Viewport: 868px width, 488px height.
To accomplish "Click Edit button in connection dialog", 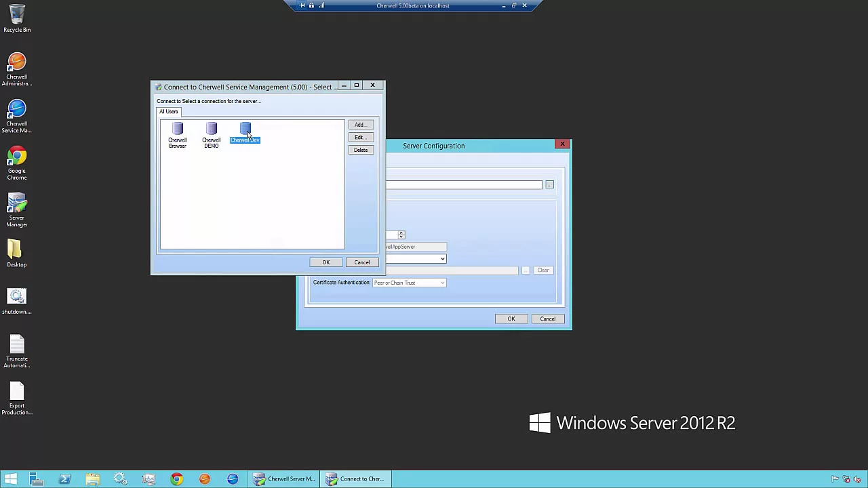I will (x=360, y=137).
